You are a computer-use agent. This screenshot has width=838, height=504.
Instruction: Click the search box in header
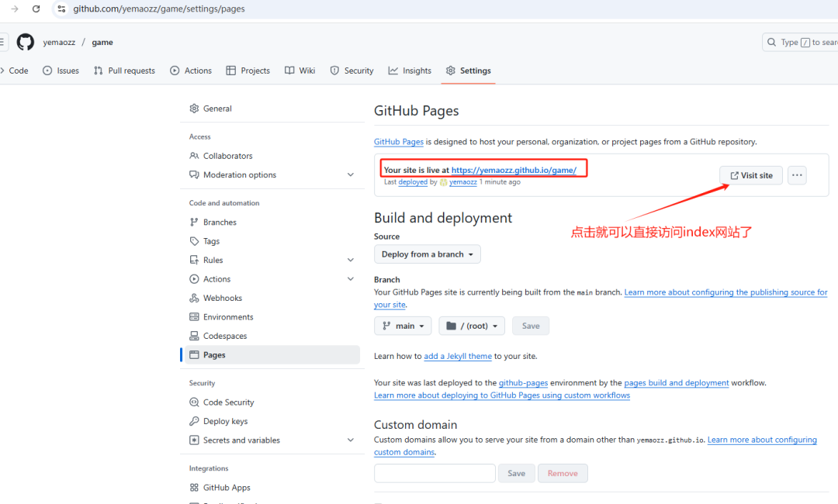pos(800,42)
